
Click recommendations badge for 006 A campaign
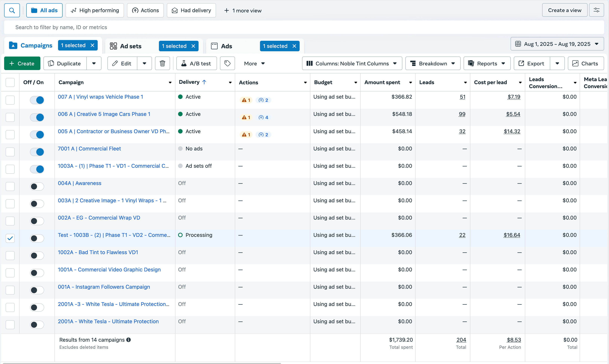[x=263, y=118]
